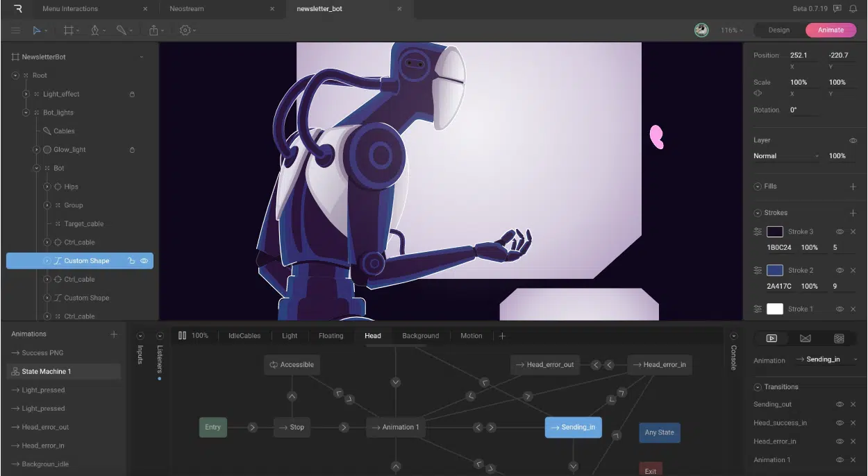Open the export share tool
The width and height of the screenshot is (868, 476).
coord(153,31)
